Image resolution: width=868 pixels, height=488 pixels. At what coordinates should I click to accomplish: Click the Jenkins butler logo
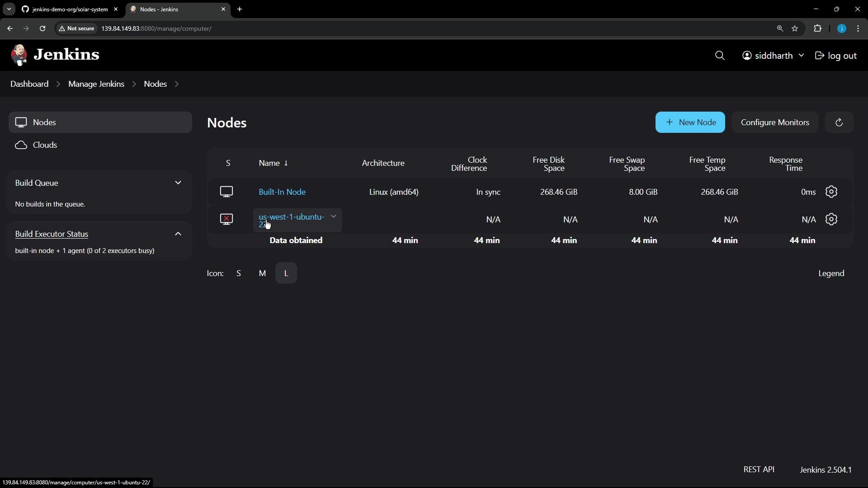tap(19, 55)
